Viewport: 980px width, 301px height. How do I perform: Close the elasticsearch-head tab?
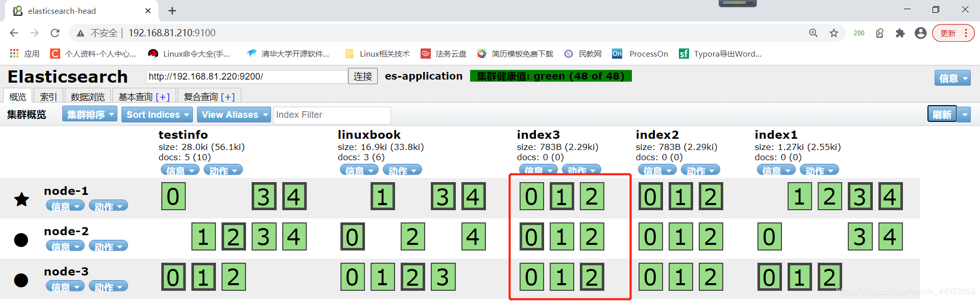(148, 11)
